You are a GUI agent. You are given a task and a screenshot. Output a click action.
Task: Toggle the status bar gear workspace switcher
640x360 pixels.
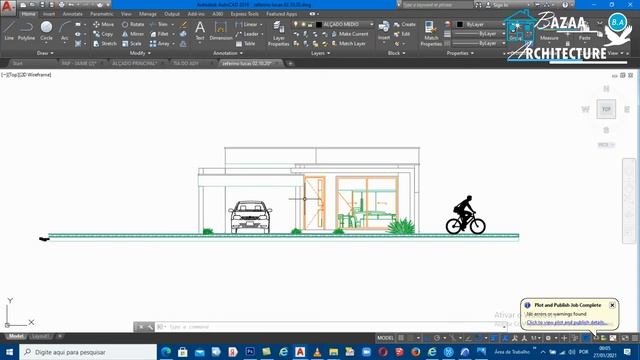pyautogui.click(x=549, y=338)
